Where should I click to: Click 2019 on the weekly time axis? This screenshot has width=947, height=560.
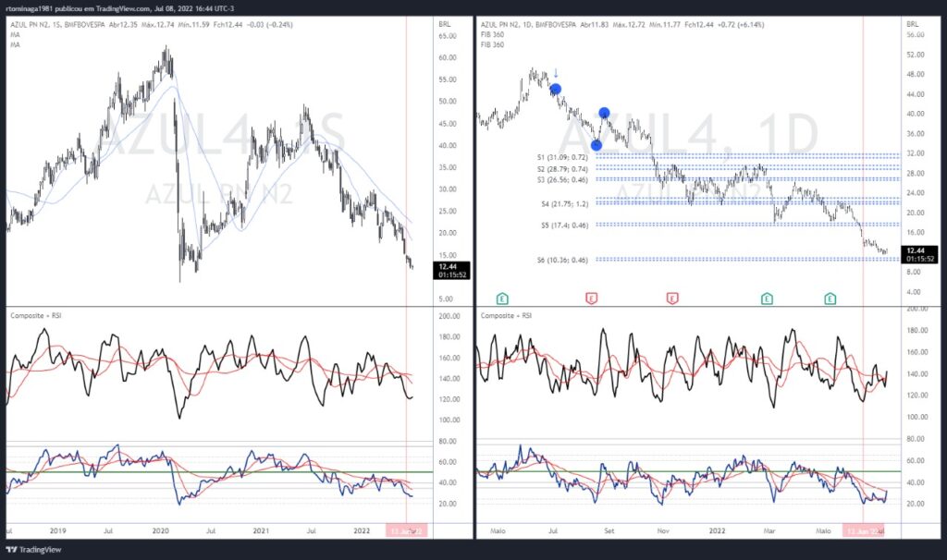(x=58, y=531)
